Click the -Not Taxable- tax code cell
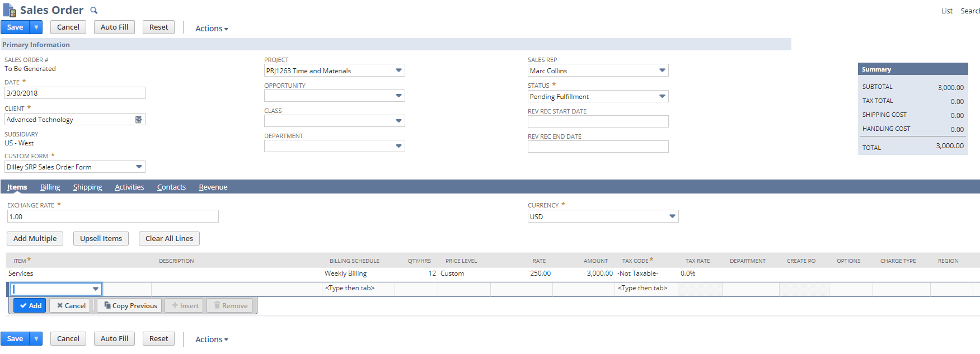The height and width of the screenshot is (354, 980). [x=637, y=273]
